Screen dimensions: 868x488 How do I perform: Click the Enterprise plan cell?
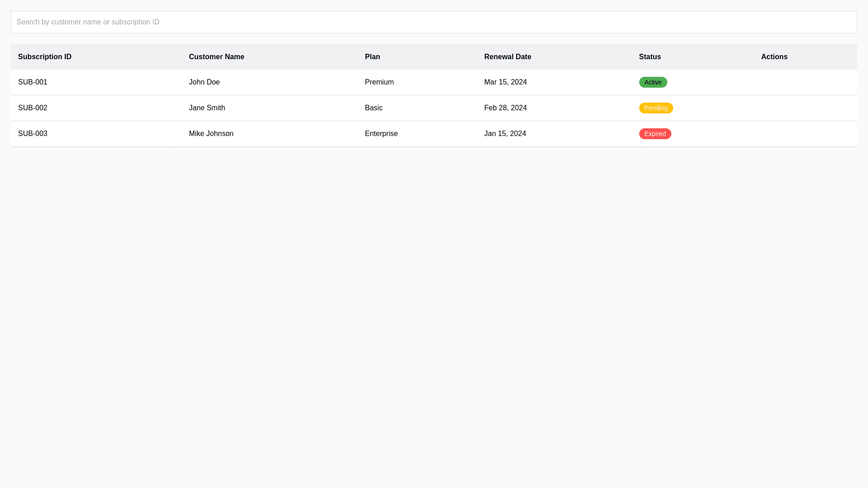tap(381, 134)
